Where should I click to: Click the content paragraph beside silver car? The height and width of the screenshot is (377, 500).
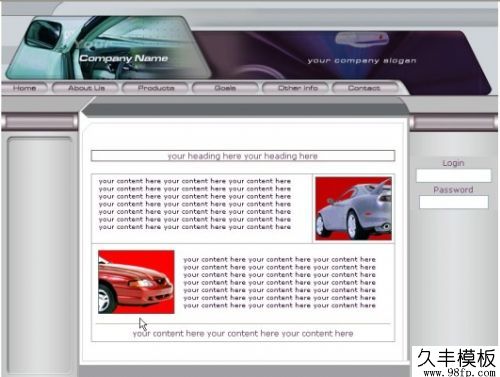click(195, 204)
